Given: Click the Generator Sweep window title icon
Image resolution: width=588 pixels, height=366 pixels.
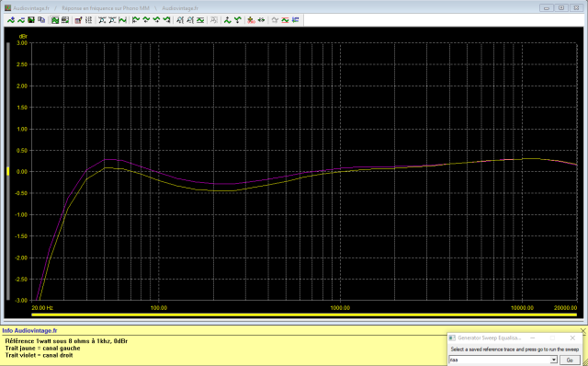Looking at the screenshot, I should pyautogui.click(x=452, y=337).
